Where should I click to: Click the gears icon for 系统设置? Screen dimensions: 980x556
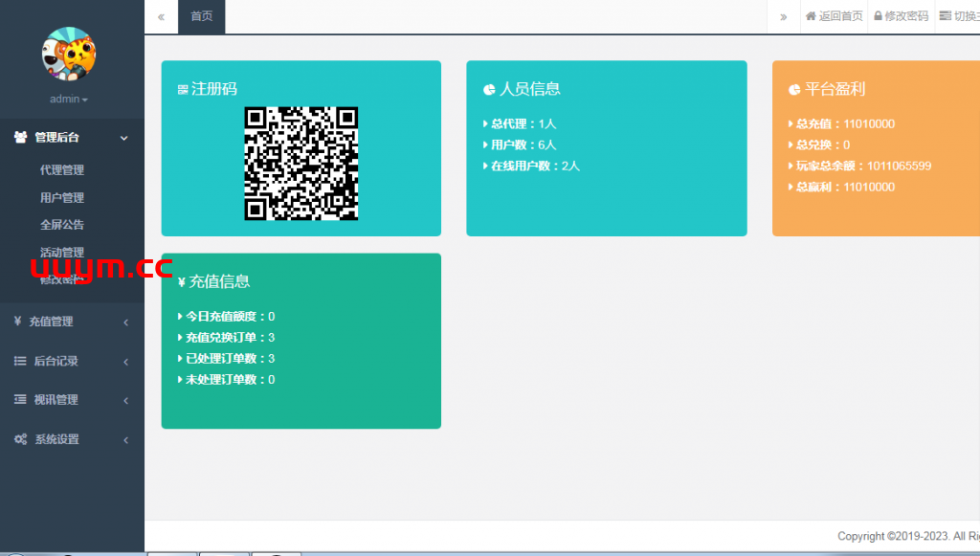tap(20, 439)
